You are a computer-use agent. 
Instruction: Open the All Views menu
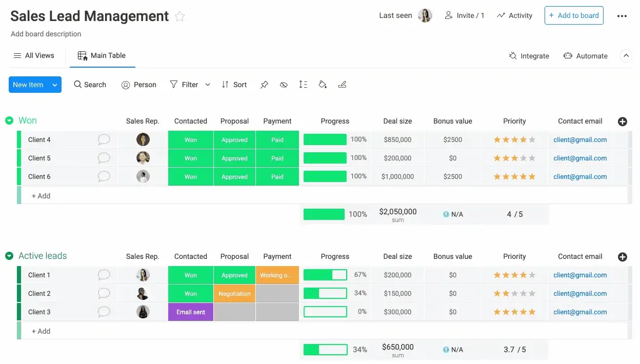tap(34, 55)
